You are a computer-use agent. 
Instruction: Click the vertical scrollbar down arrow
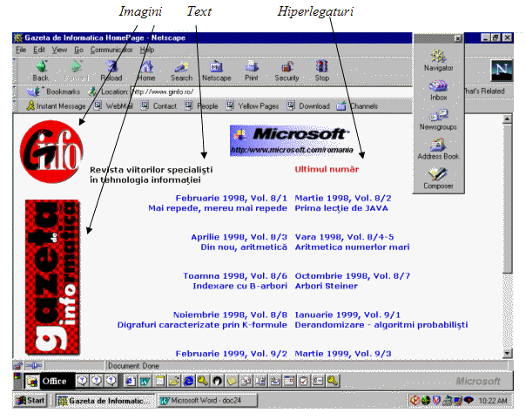pos(508,353)
